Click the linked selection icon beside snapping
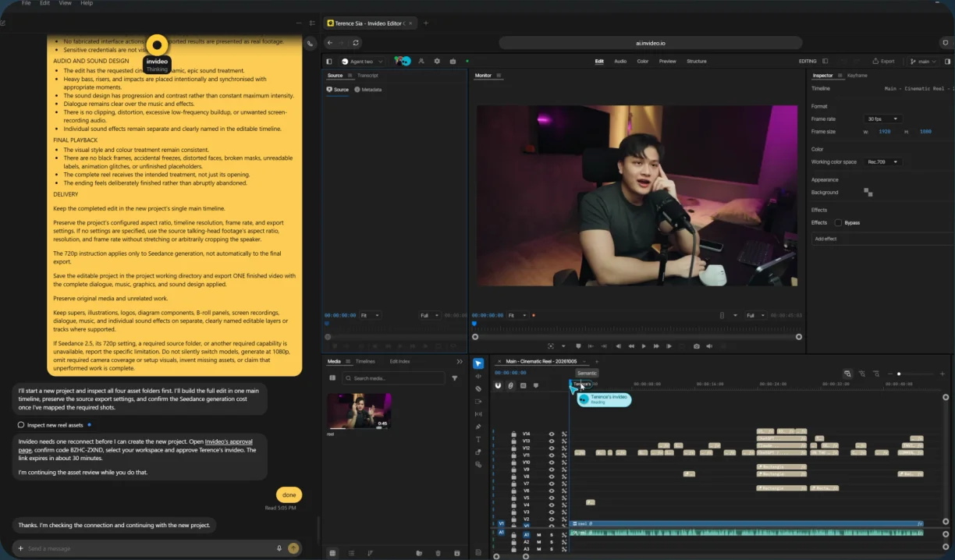 click(x=510, y=385)
